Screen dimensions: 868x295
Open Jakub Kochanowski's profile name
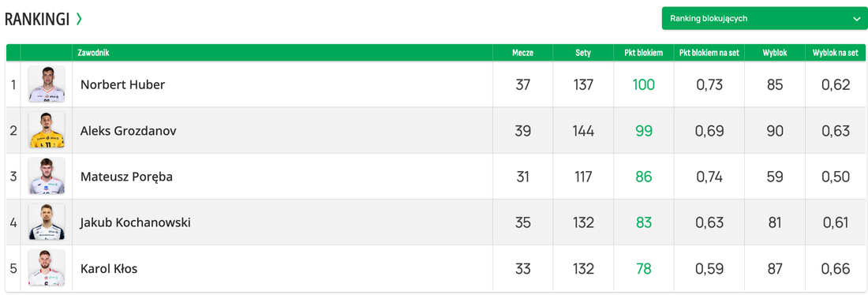click(135, 222)
